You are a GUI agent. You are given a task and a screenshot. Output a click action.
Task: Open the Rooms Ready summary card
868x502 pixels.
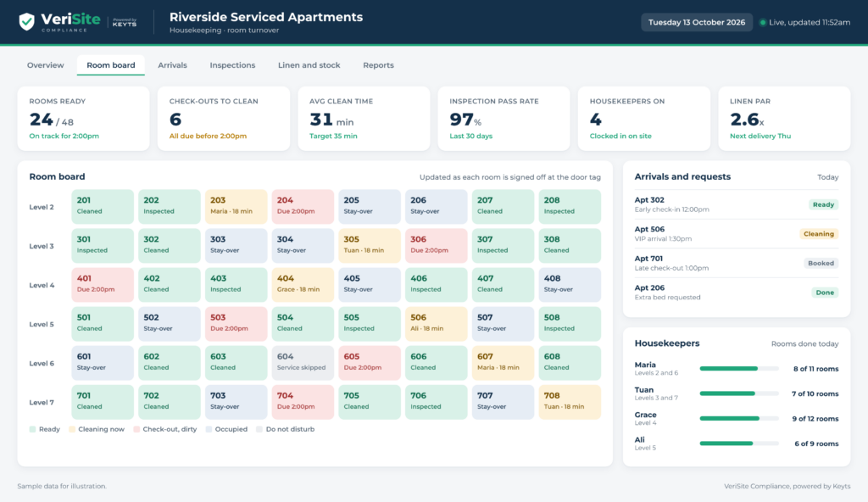pyautogui.click(x=84, y=119)
